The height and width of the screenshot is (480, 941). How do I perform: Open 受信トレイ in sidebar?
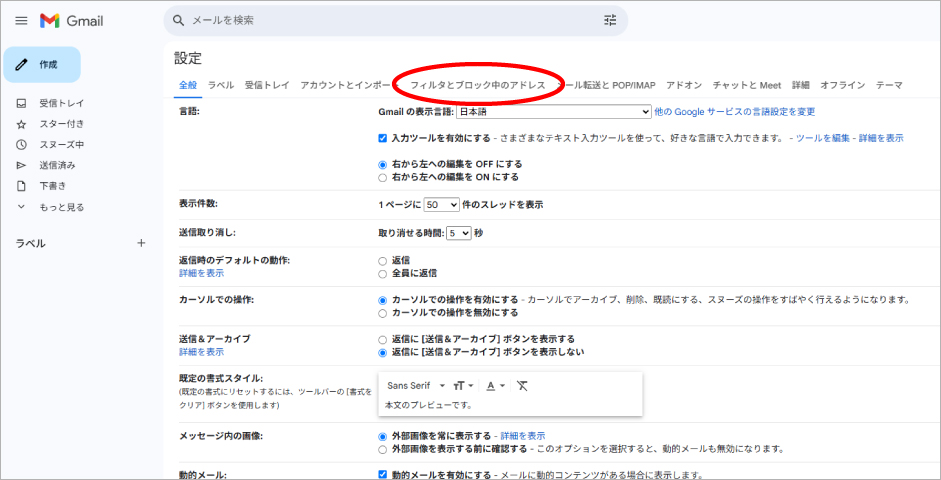coord(62,103)
